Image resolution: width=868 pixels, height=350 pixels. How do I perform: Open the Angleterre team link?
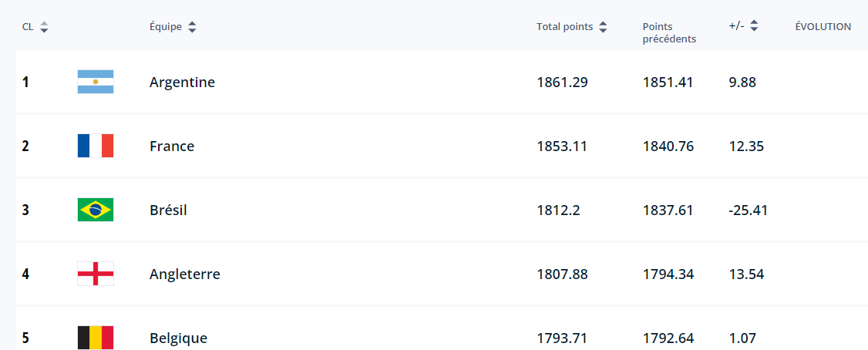pyautogui.click(x=185, y=274)
